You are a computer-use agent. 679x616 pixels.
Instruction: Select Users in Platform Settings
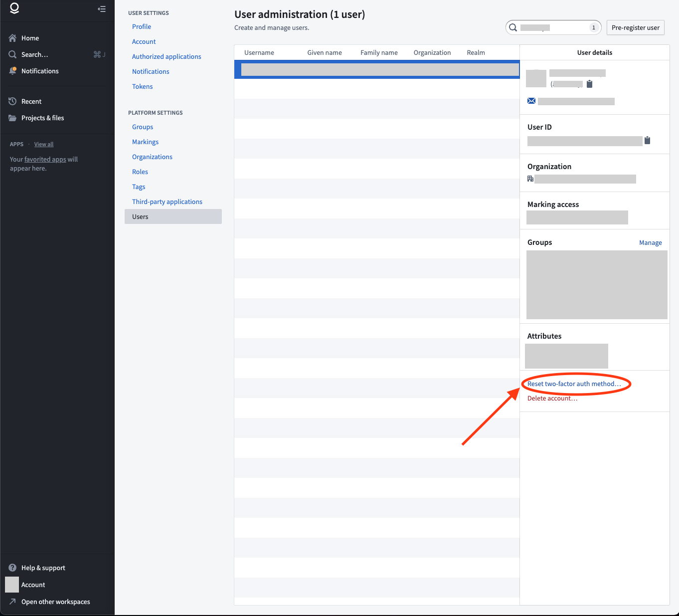[173, 216]
